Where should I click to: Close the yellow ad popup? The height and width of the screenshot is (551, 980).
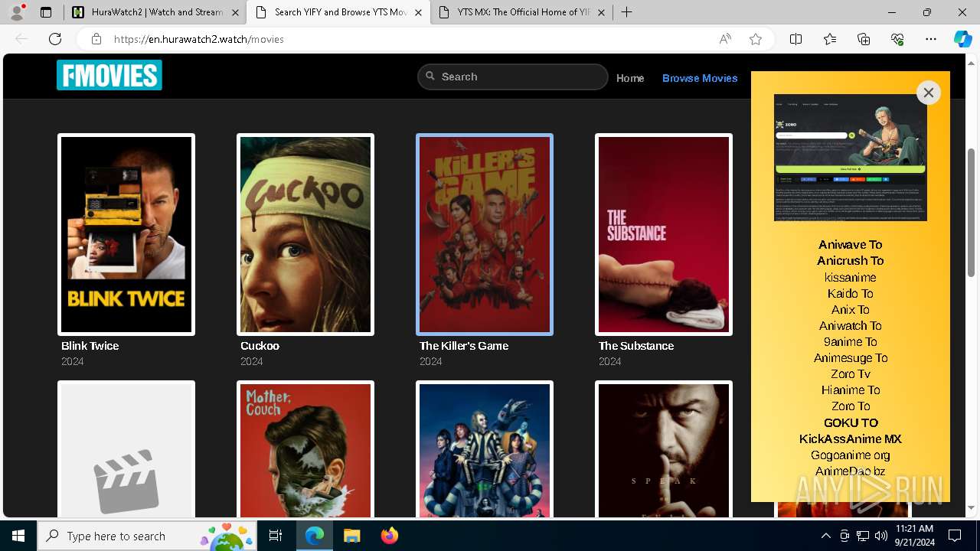pyautogui.click(x=928, y=93)
